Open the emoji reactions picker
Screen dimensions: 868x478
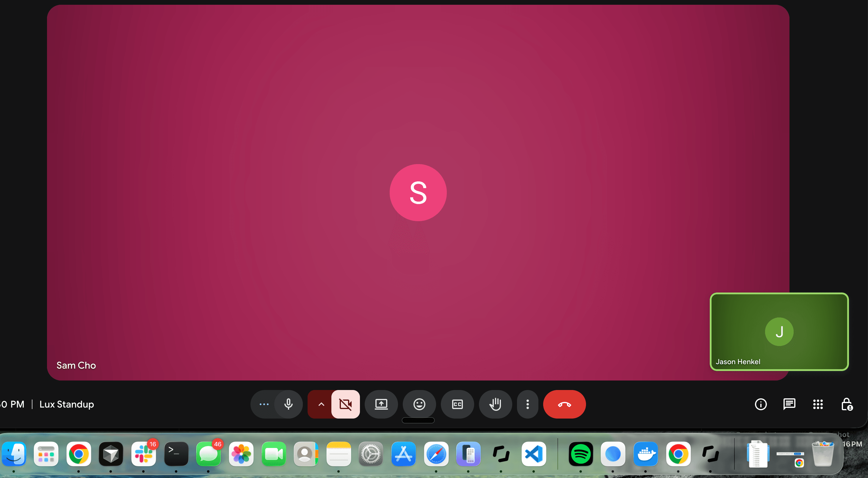(x=419, y=404)
